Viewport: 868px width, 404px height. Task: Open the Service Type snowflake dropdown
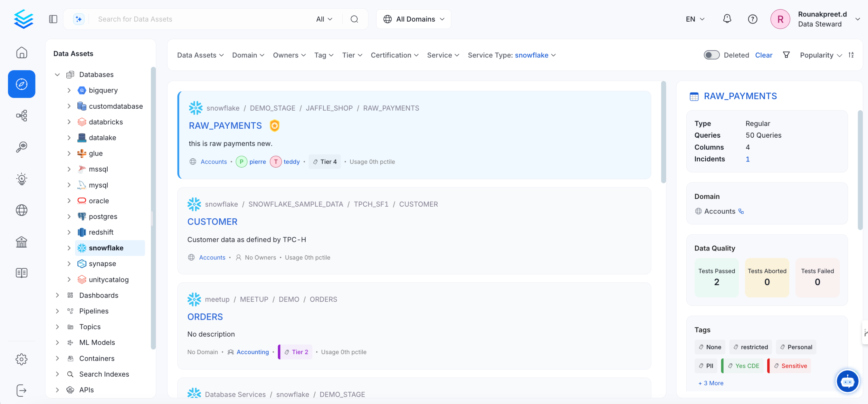[512, 55]
